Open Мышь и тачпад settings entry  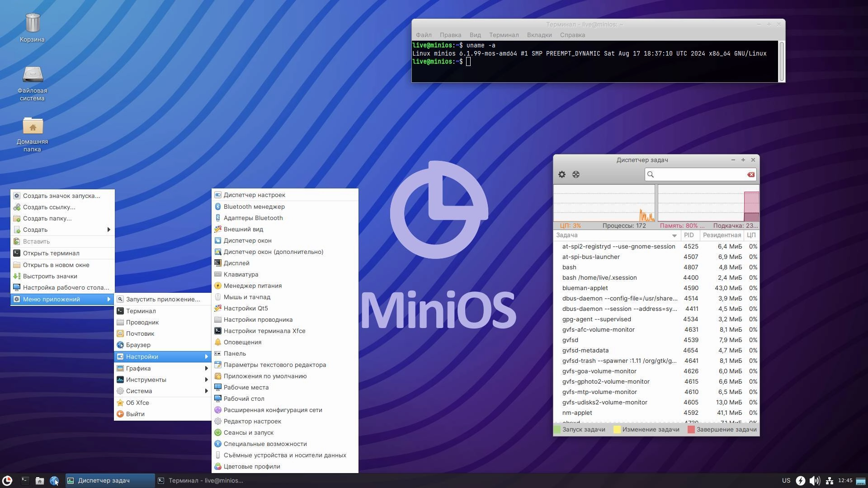[x=285, y=297]
